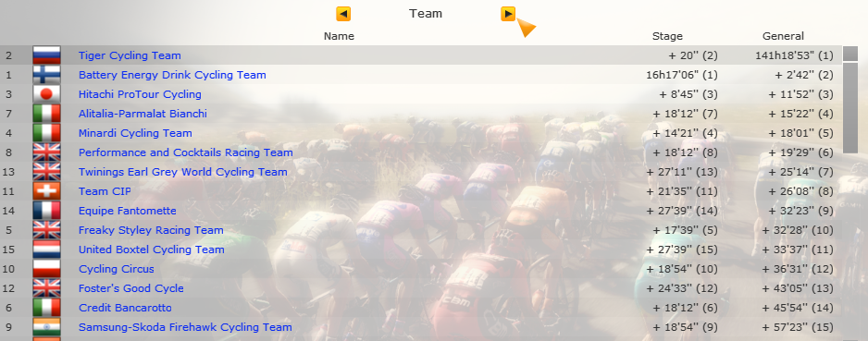Open Twinings Earl Grey World Cycling Team
Image resolution: width=868 pixels, height=341 pixels.
[182, 172]
